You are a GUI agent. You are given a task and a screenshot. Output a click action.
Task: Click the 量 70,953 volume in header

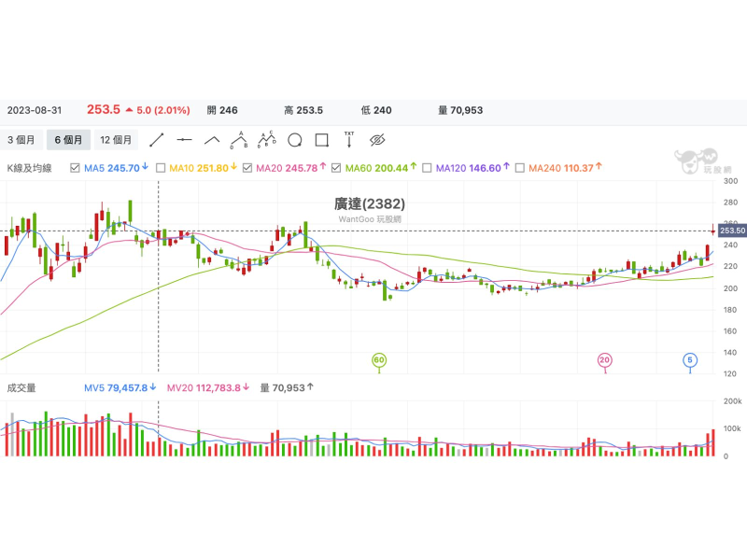pos(460,110)
